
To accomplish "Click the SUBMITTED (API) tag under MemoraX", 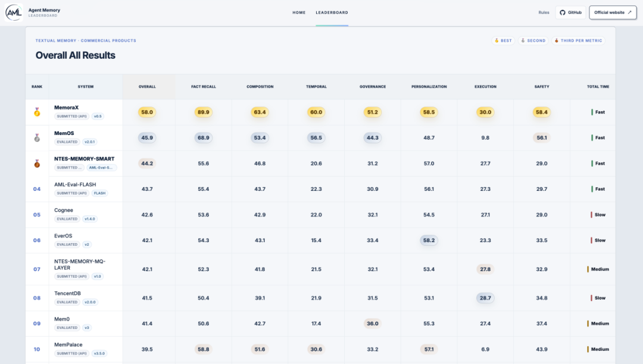I will click(72, 117).
